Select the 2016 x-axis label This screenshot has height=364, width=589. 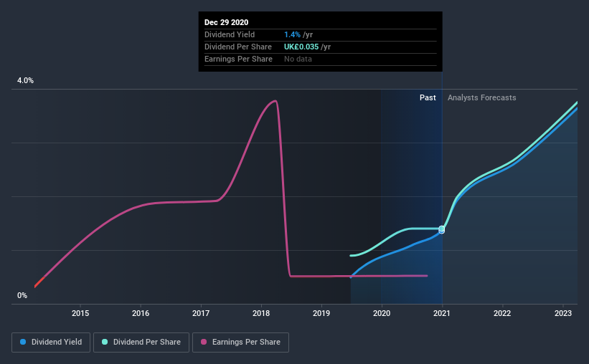click(x=141, y=313)
